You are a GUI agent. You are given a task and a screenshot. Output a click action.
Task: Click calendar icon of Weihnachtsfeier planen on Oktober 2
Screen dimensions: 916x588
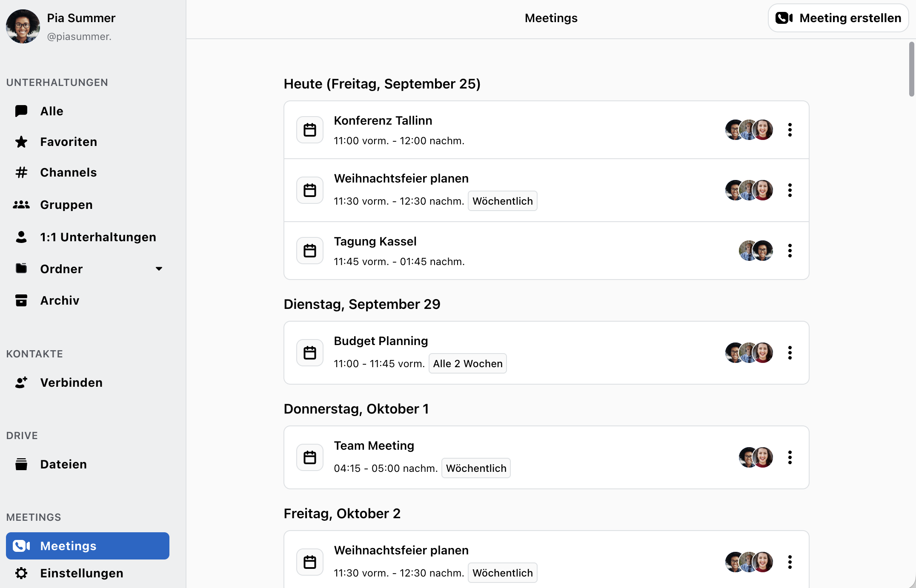(x=310, y=562)
